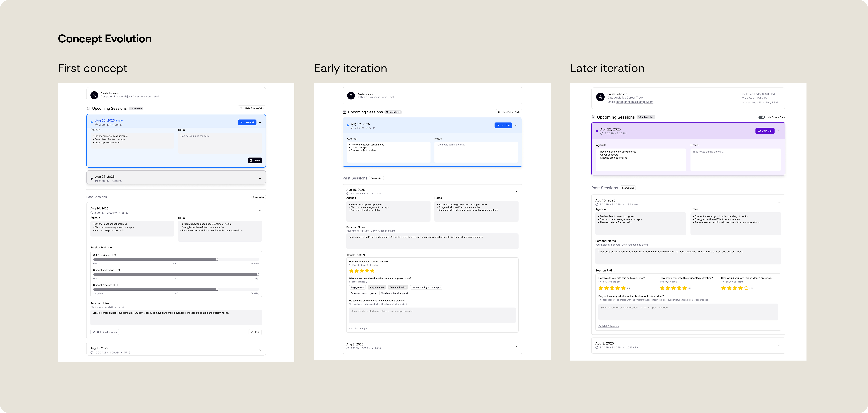
Task: Collapse Aug 22 session in Later iteration
Action: tap(779, 131)
